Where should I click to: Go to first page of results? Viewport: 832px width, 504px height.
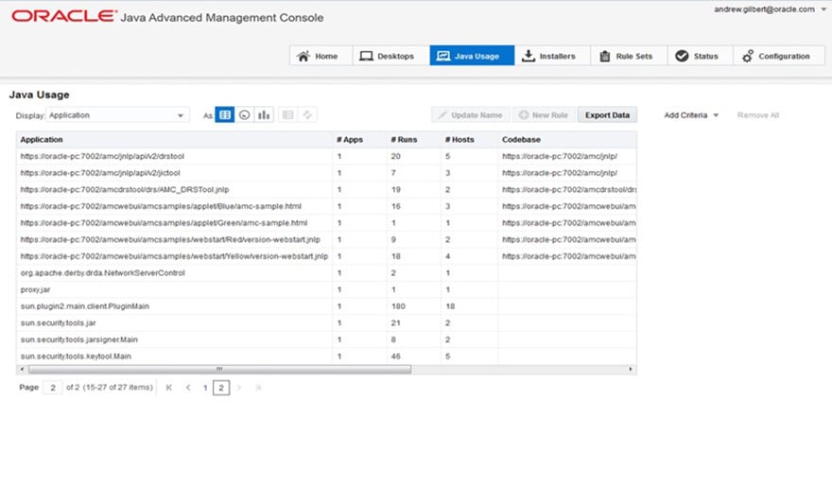click(169, 387)
